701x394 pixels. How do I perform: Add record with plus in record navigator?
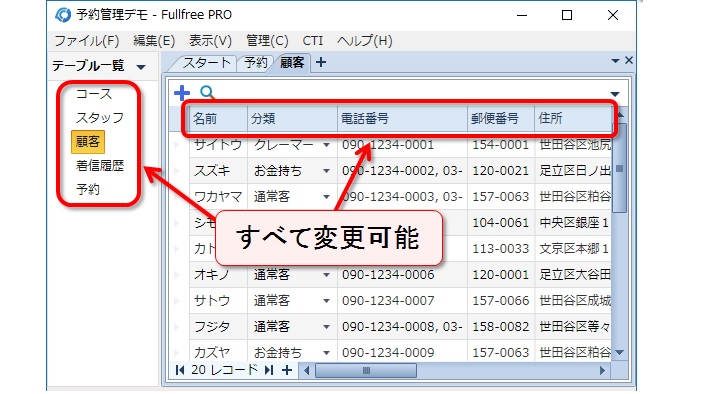(x=287, y=370)
